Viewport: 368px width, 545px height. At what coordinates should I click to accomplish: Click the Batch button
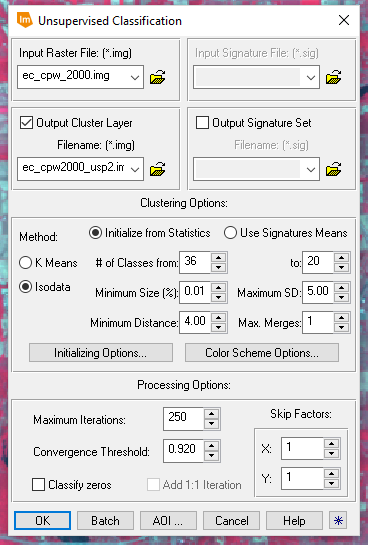[105, 520]
